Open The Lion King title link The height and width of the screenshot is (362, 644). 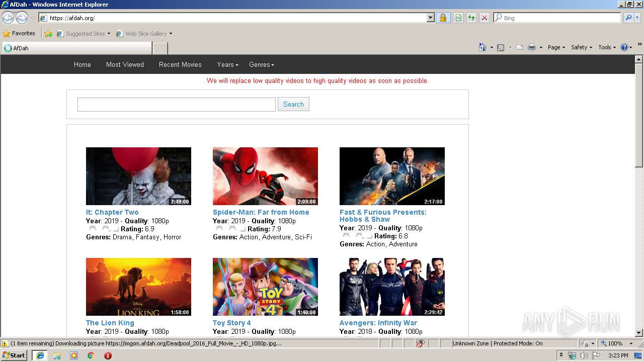point(110,323)
